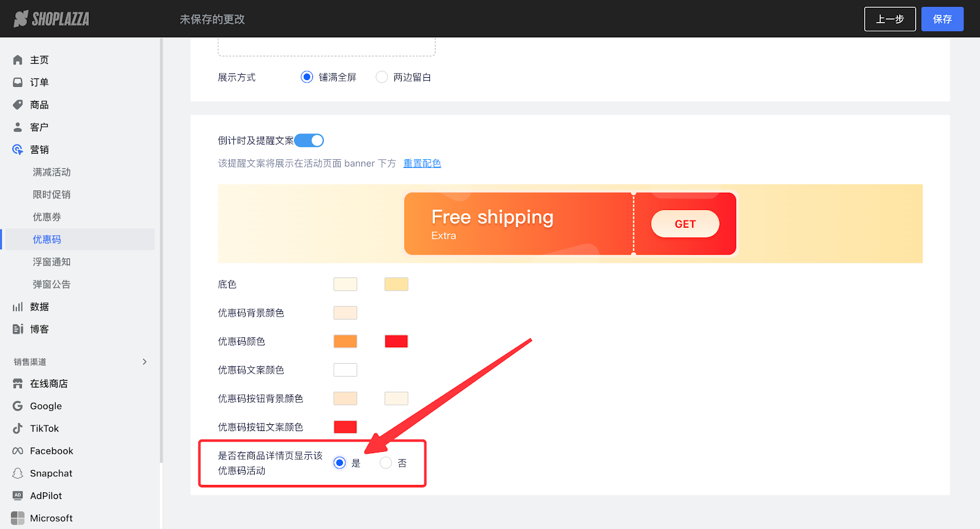Open orders via the 订单 inbox icon
The image size is (980, 529).
click(18, 82)
